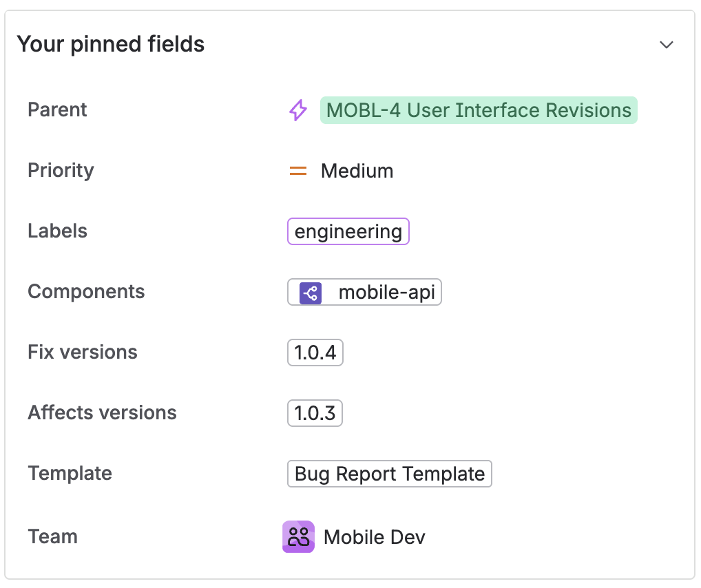Click the purple epic lightning icon
Image resolution: width=701 pixels, height=588 pixels.
pos(297,110)
